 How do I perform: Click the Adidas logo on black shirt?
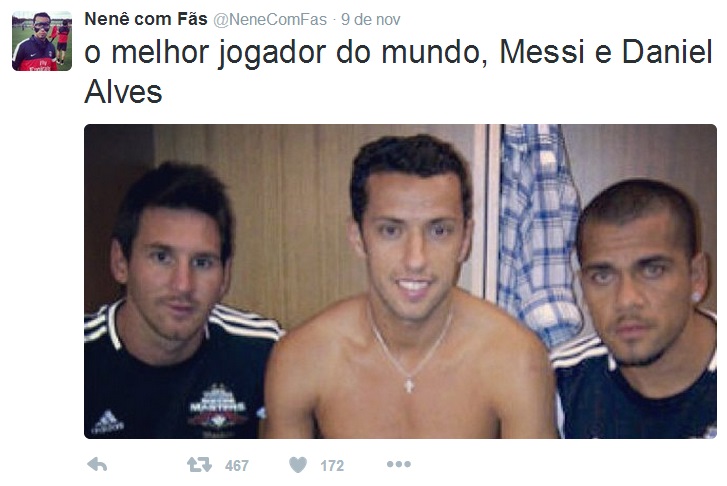click(107, 421)
